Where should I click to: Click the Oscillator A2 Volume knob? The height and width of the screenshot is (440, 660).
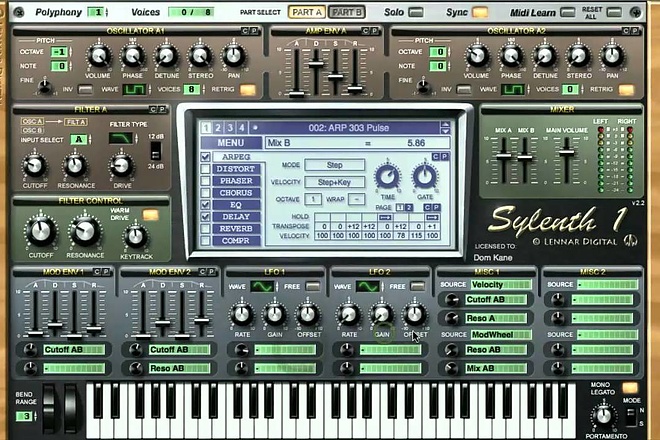[477, 56]
